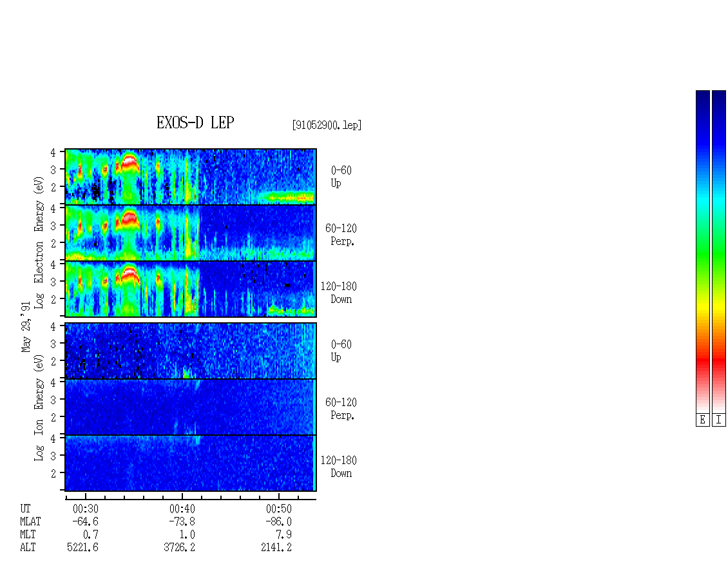Click the electron 60-120 Perp. spectrogram panel
The height and width of the screenshot is (564, 728).
coord(191,233)
